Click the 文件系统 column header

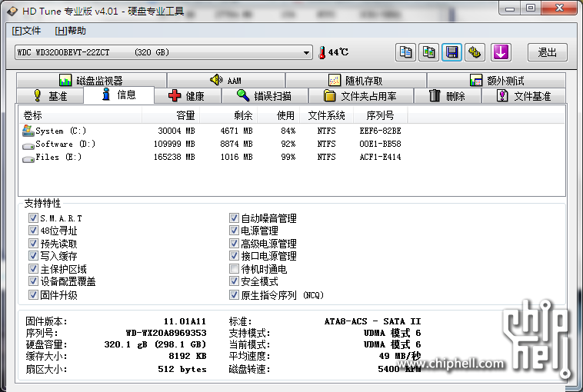(326, 115)
